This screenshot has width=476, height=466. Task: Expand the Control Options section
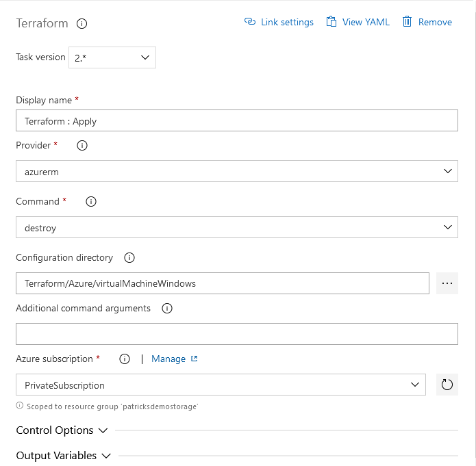click(62, 430)
